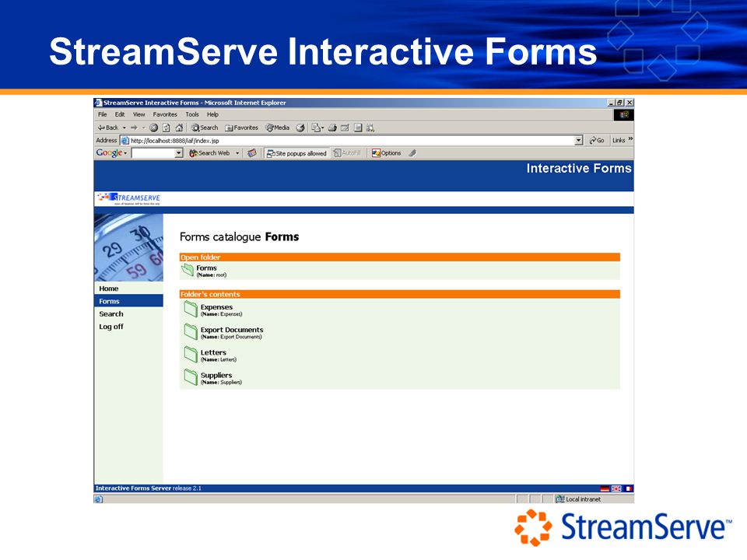Open the History icon next to Media
Image resolution: width=747 pixels, height=560 pixels.
[x=300, y=128]
